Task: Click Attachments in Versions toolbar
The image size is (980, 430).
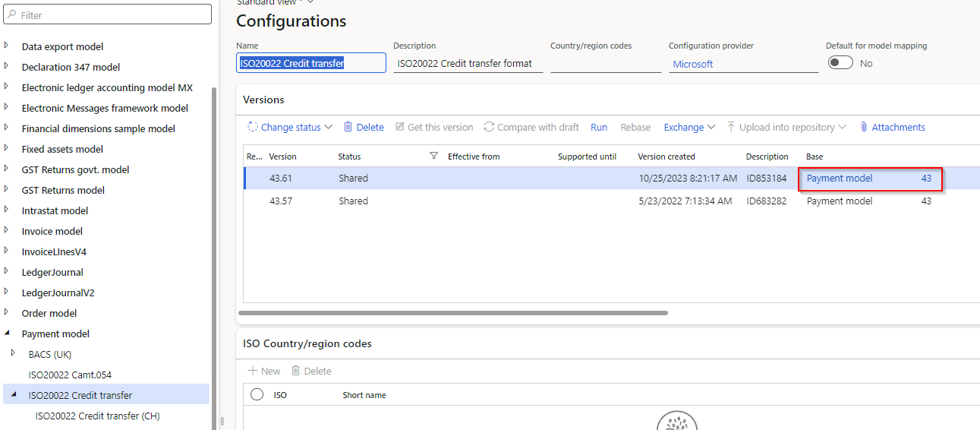Action: [x=893, y=127]
